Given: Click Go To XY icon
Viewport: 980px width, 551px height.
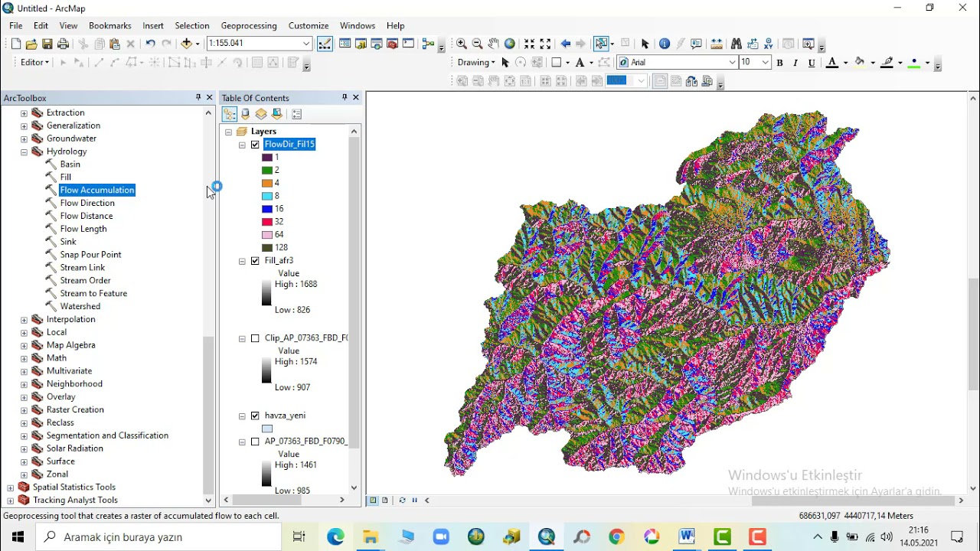Looking at the screenshot, I should (x=769, y=44).
